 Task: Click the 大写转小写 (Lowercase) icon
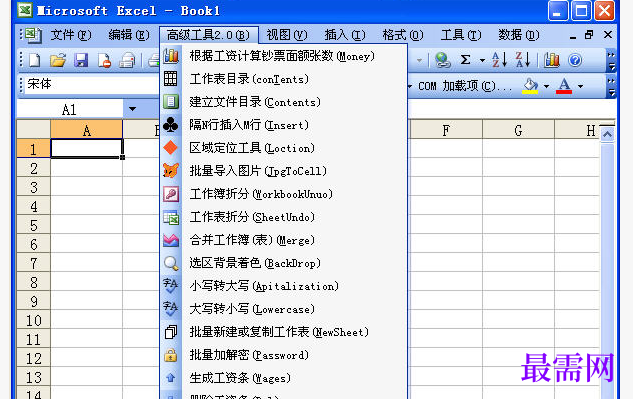tap(171, 309)
